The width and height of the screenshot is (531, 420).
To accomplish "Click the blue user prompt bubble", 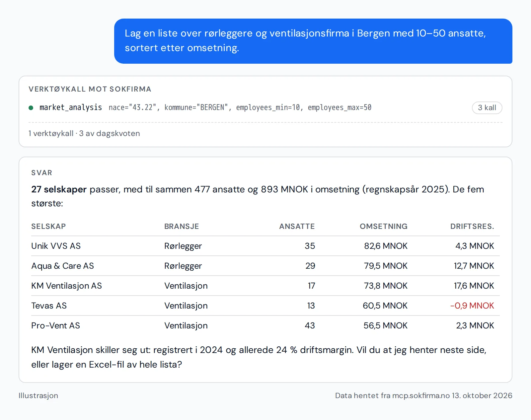I will (313, 41).
